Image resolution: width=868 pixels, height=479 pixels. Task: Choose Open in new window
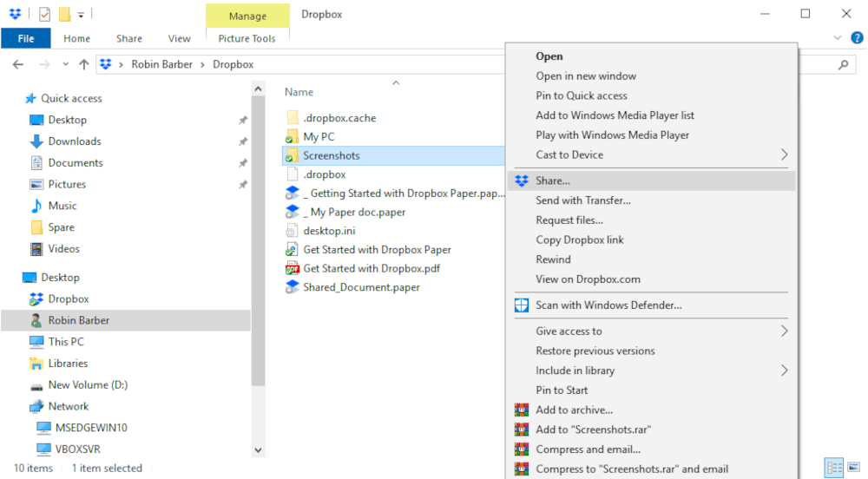tap(651, 75)
